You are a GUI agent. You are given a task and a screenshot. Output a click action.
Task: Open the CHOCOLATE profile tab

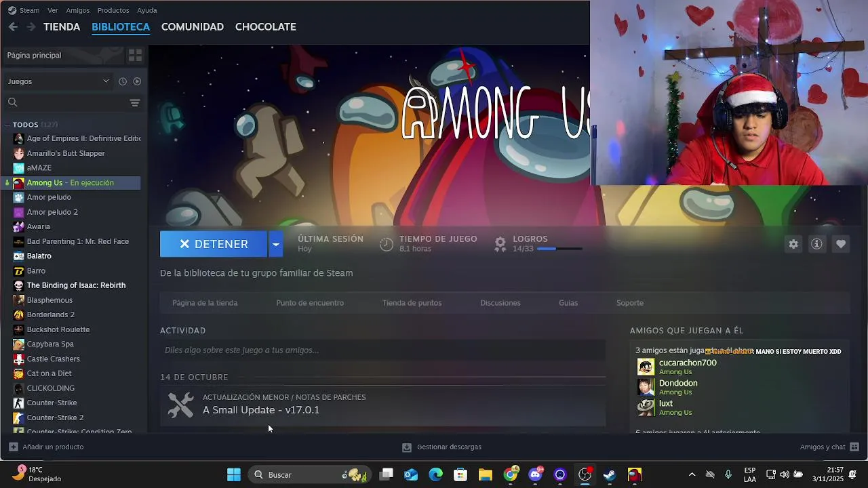click(266, 26)
